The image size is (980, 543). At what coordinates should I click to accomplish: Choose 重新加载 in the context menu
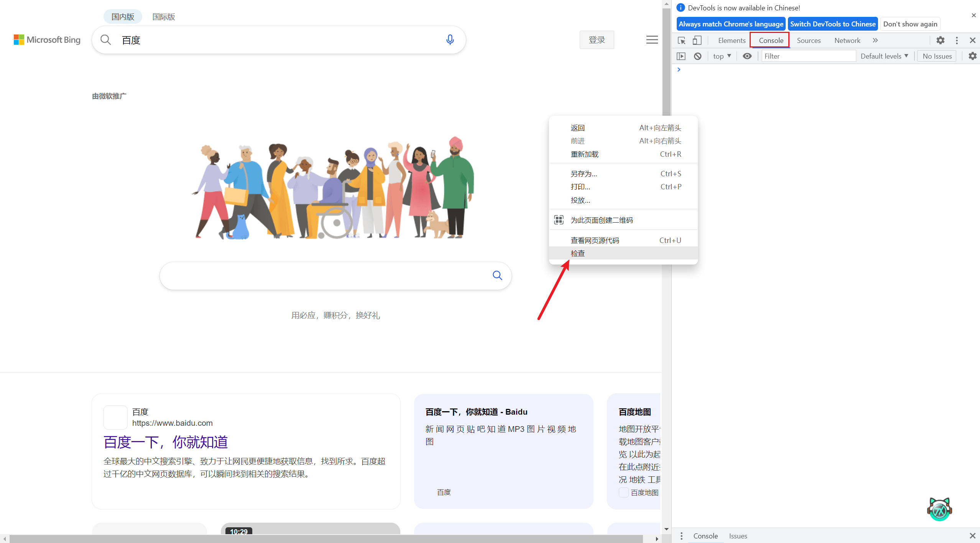click(x=623, y=154)
